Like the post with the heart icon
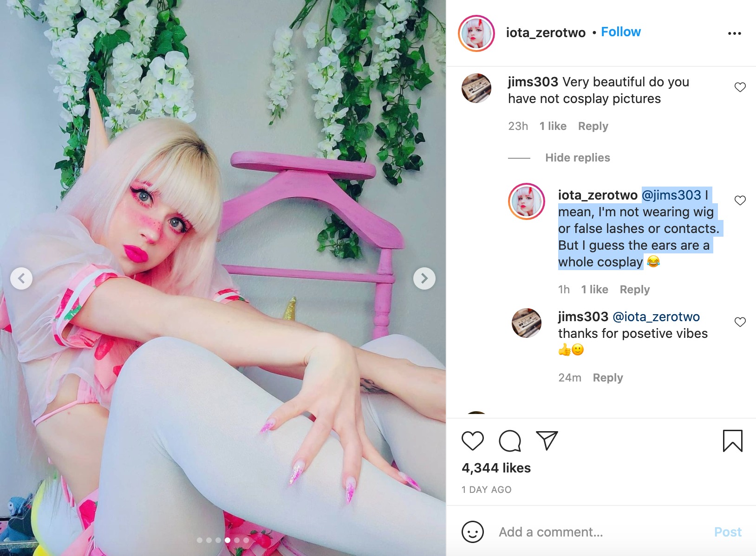Image resolution: width=756 pixels, height=556 pixels. coord(473,440)
